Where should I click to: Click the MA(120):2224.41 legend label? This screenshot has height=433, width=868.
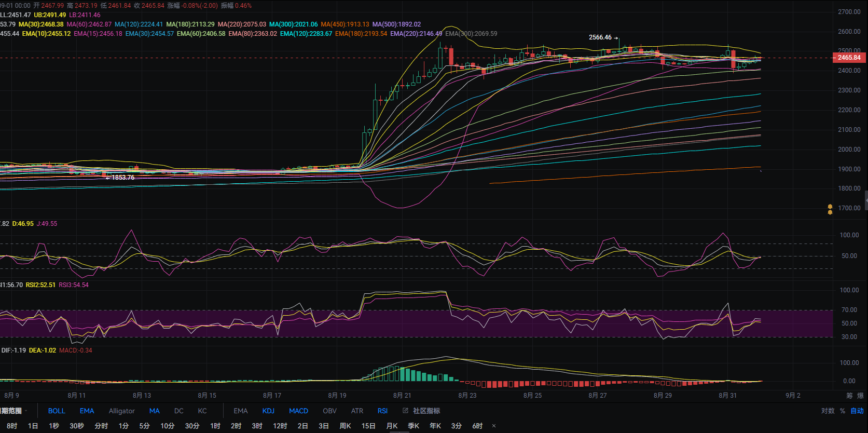(139, 24)
